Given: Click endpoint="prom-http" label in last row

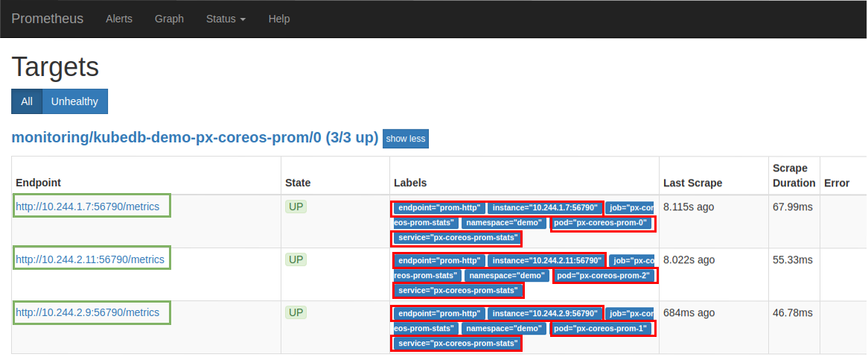Looking at the screenshot, I should pyautogui.click(x=439, y=314).
